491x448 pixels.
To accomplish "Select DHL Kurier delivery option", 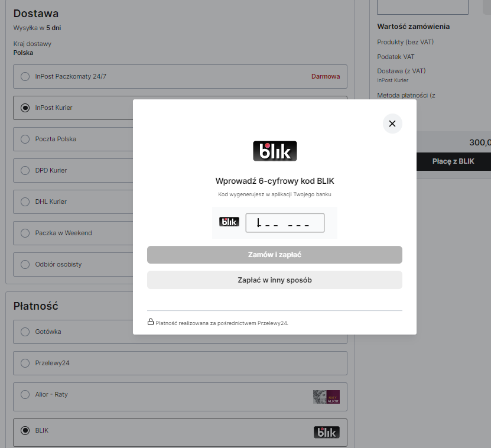I will pyautogui.click(x=25, y=202).
